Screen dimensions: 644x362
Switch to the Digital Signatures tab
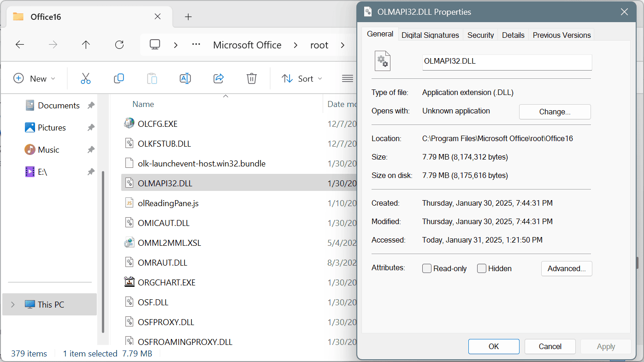[x=430, y=35]
